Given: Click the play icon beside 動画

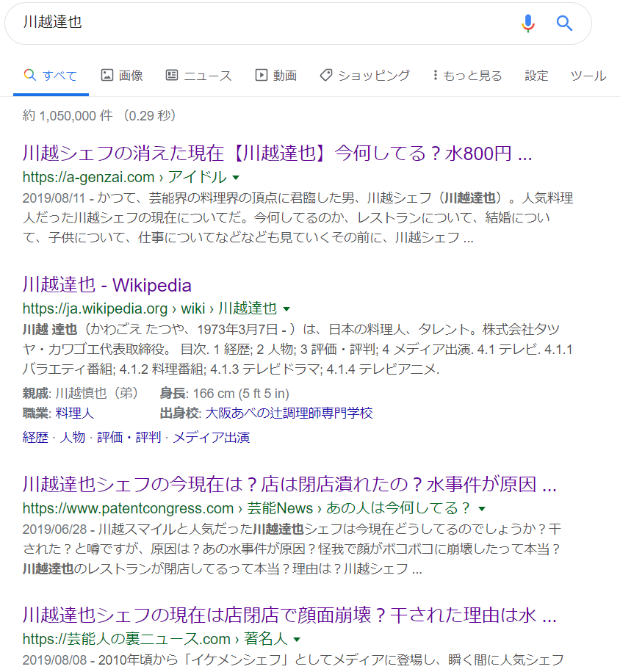Looking at the screenshot, I should (x=261, y=75).
